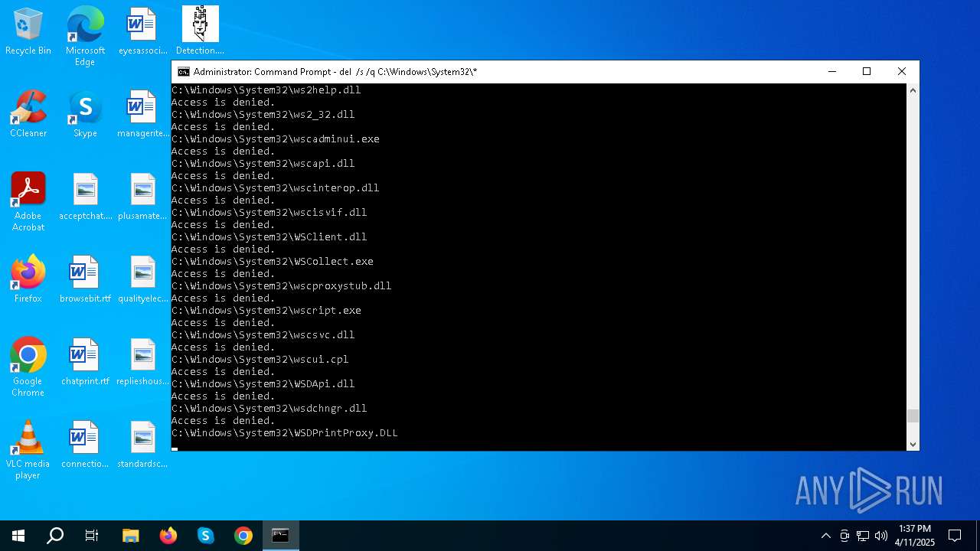Open the notification center

coord(955,536)
